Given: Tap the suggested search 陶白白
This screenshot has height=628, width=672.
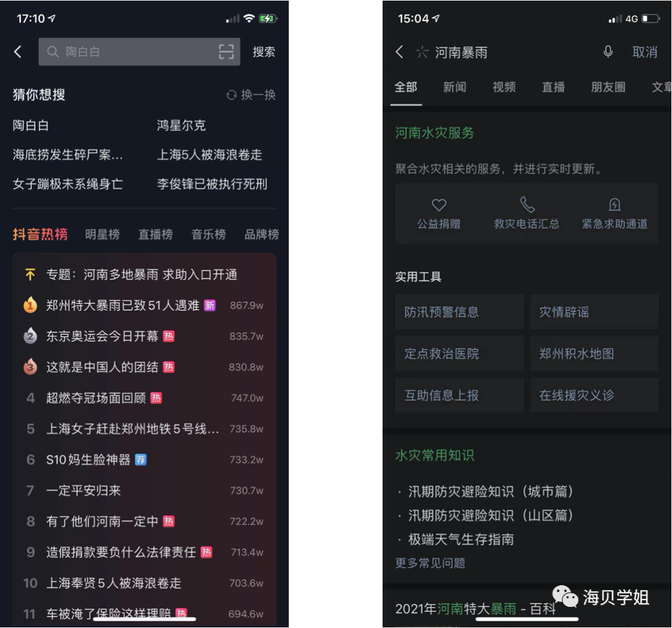Looking at the screenshot, I should 31,126.
